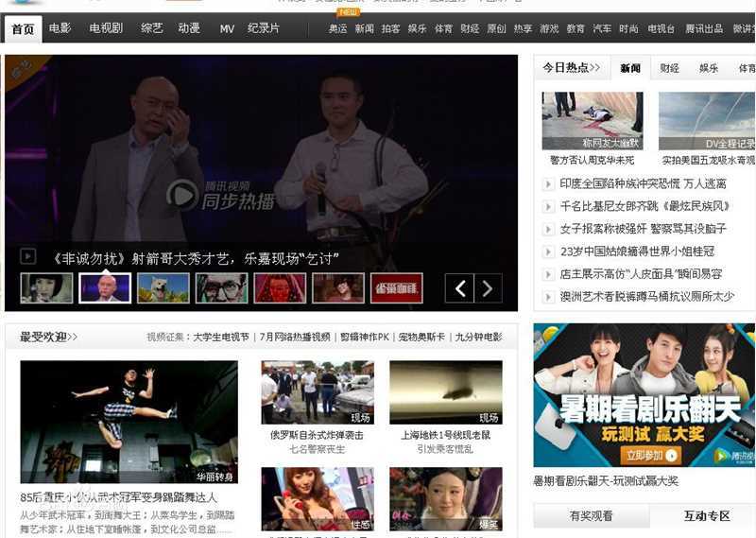Click the arrow bullet beside 千名比基尼女郎齐跳
Screen dimensions: 756x538
(x=548, y=206)
